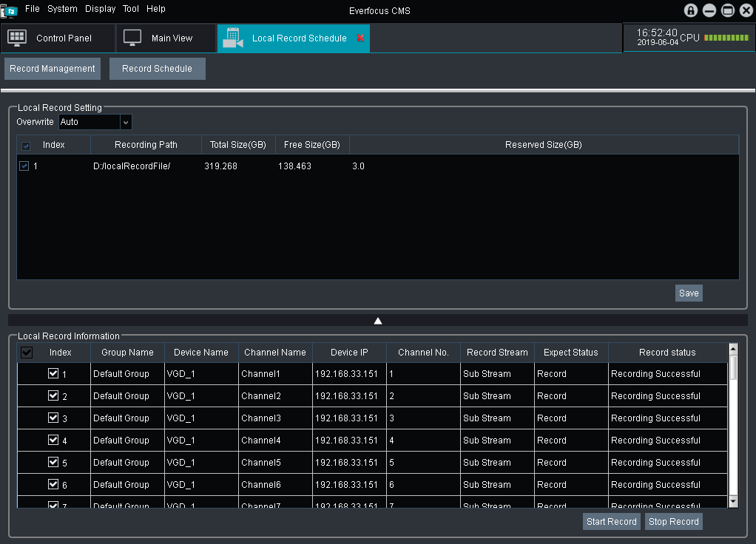Toggle select-all checkbox in Local Record Setting header
Screen dimensions: 756x544
pos(27,146)
